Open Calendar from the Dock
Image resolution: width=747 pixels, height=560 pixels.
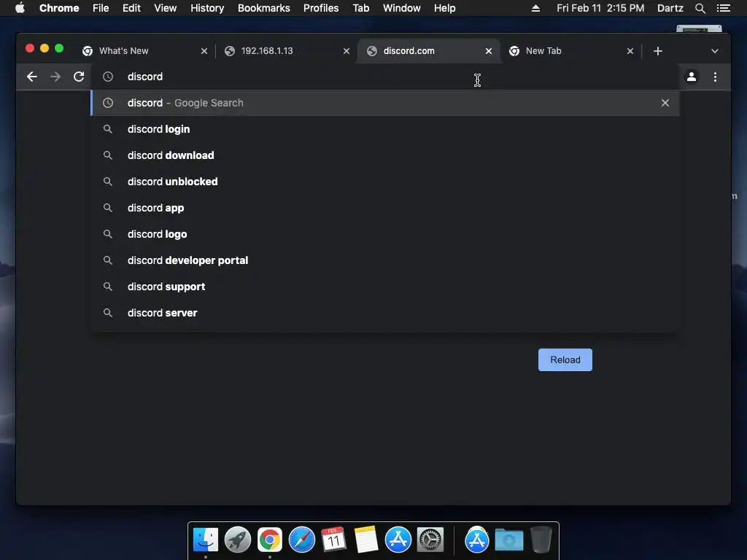tap(333, 540)
